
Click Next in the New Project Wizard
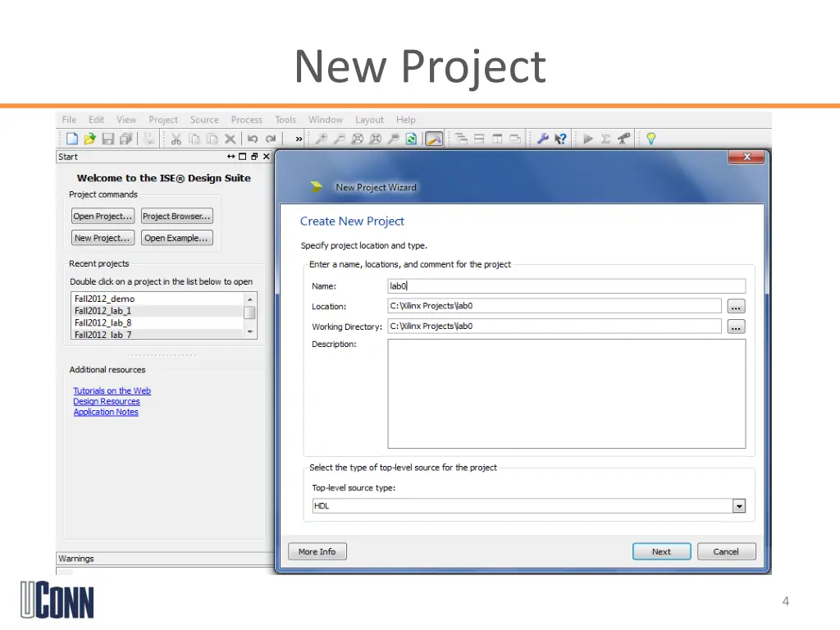coord(662,551)
